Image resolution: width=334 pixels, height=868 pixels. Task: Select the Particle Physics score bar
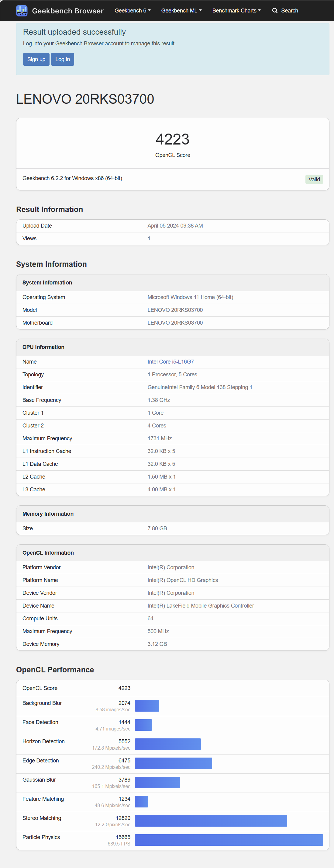coord(229,840)
